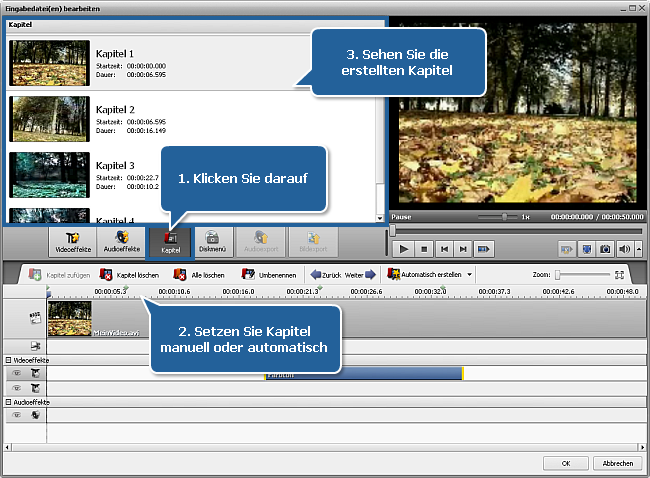Confirm with the OK button
The image size is (650, 478).
(x=566, y=463)
